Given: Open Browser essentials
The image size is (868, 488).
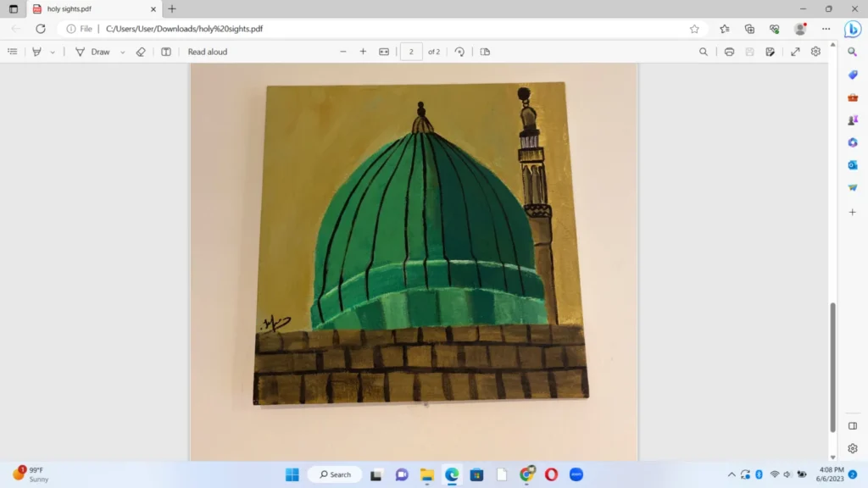Looking at the screenshot, I should [775, 29].
